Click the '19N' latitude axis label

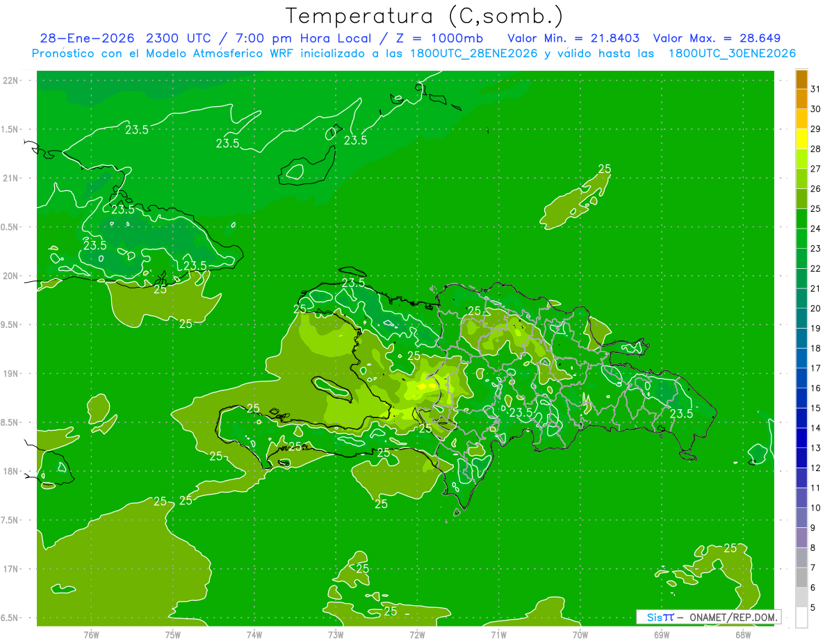point(11,374)
